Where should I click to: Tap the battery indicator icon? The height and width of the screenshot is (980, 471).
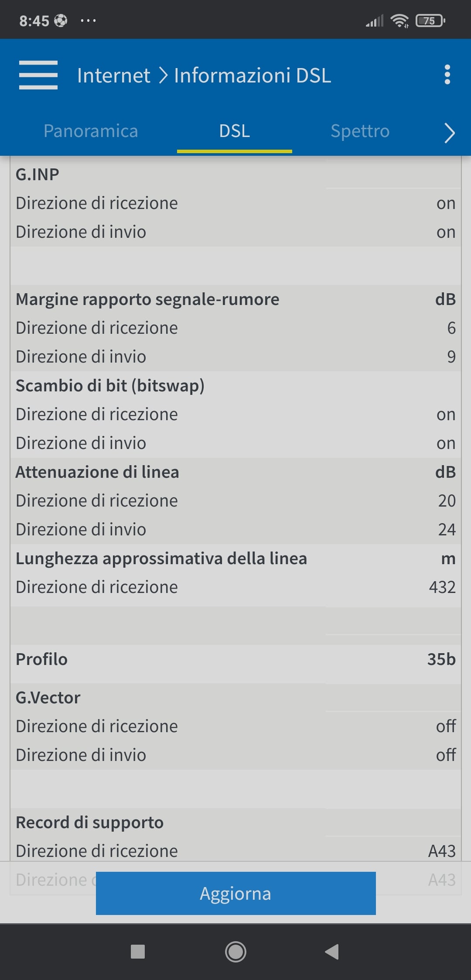pos(430,21)
